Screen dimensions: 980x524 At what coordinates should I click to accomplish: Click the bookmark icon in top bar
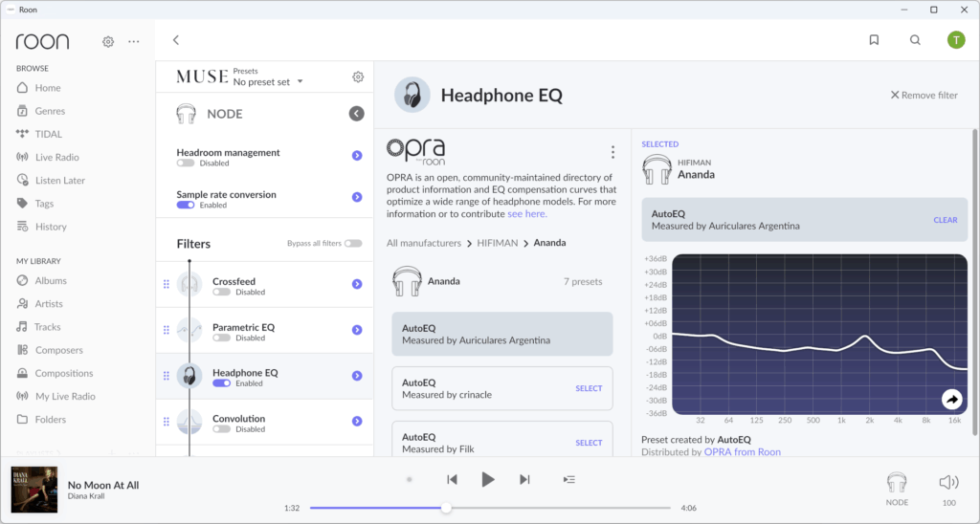(x=874, y=40)
